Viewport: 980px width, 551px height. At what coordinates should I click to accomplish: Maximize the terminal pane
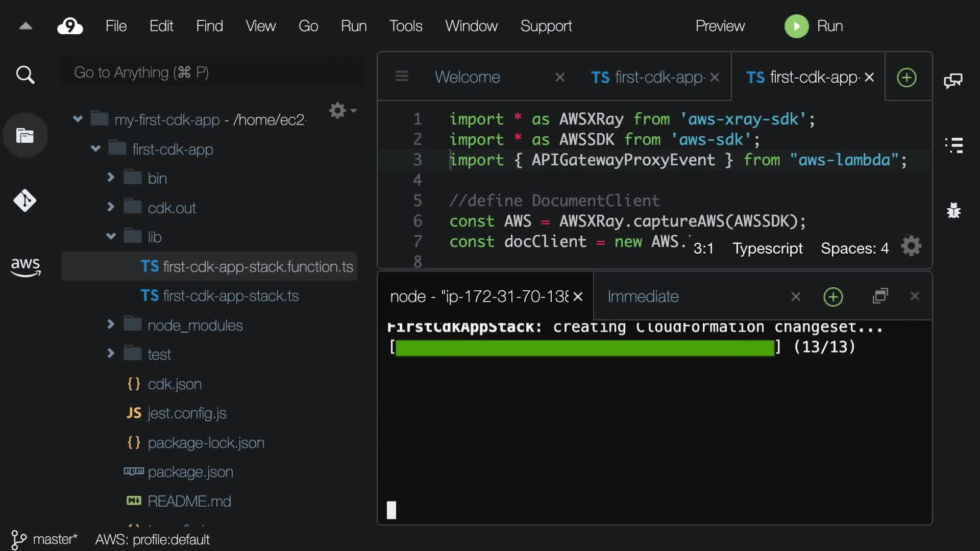tap(880, 296)
